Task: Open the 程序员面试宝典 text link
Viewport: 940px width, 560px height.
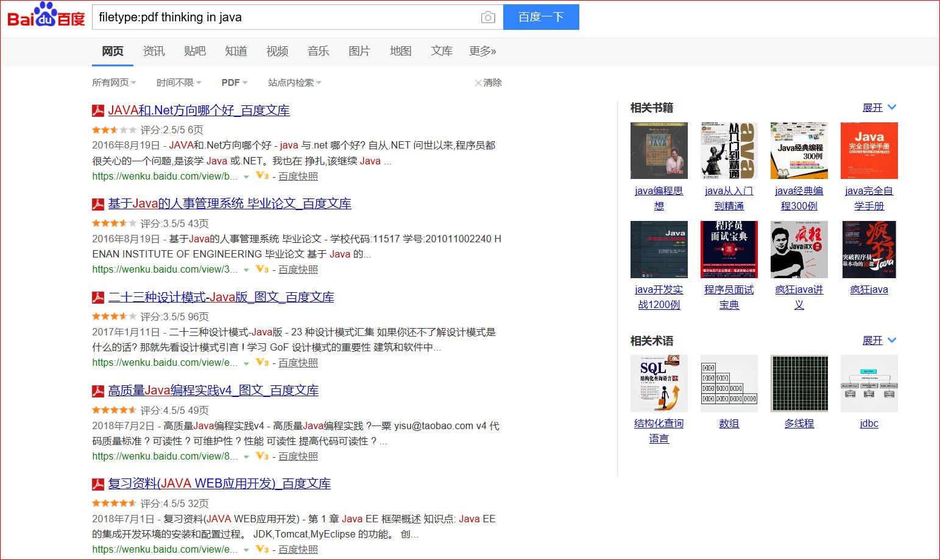Action: tap(729, 297)
